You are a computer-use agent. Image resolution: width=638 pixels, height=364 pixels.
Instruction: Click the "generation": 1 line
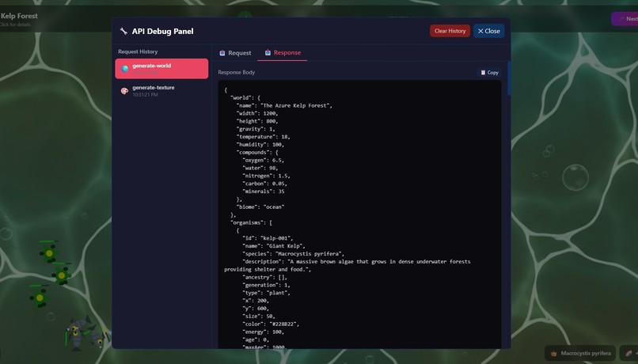pyautogui.click(x=266, y=285)
